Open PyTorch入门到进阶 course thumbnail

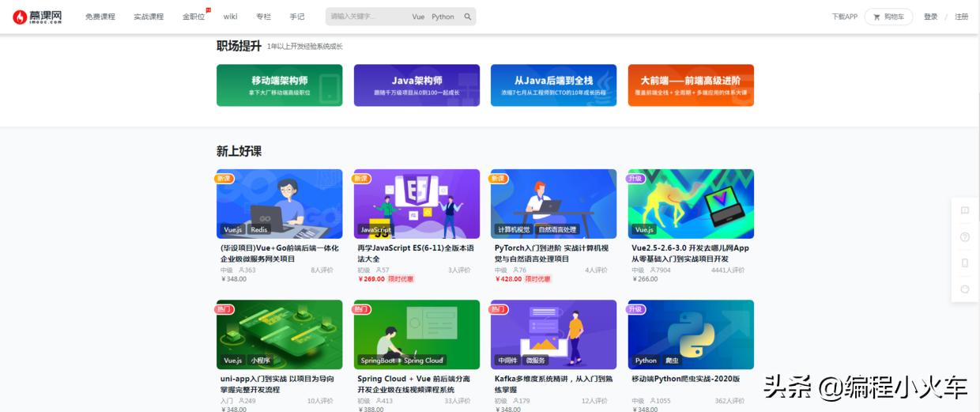tap(553, 204)
